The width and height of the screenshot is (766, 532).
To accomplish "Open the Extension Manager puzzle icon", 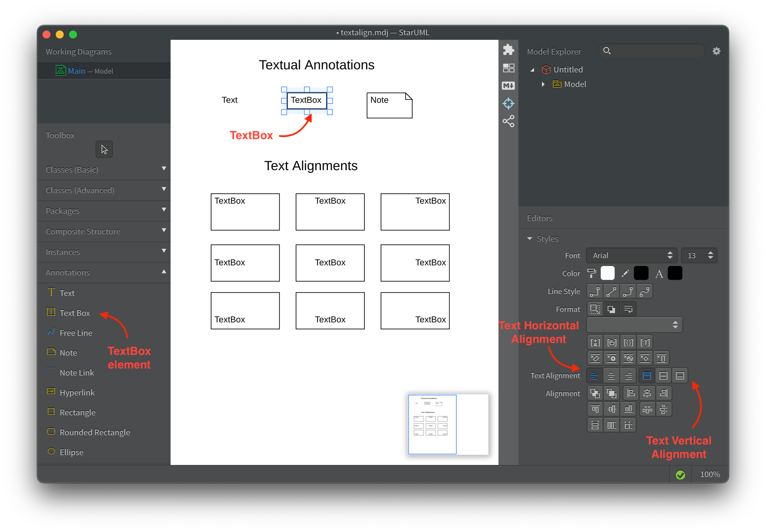I will pos(508,50).
